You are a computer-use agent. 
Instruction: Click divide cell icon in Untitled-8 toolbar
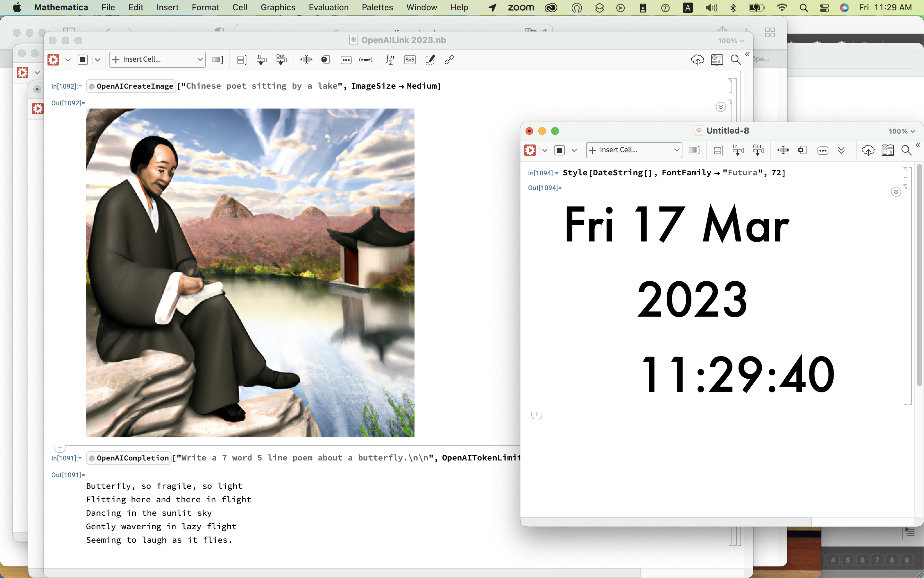[x=719, y=151]
